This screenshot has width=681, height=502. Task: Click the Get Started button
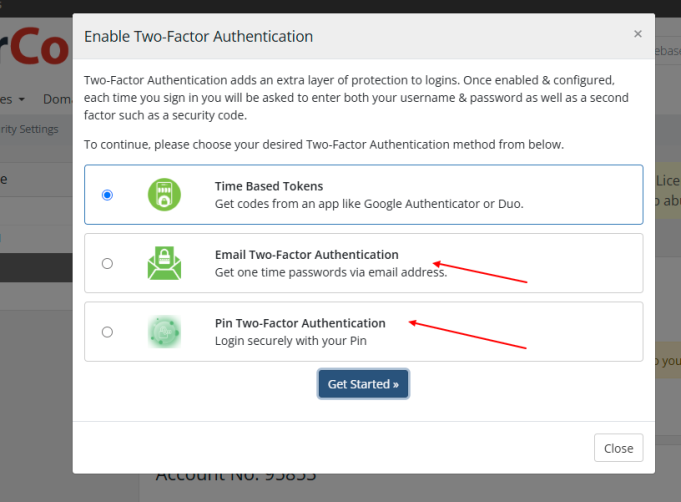pos(363,384)
